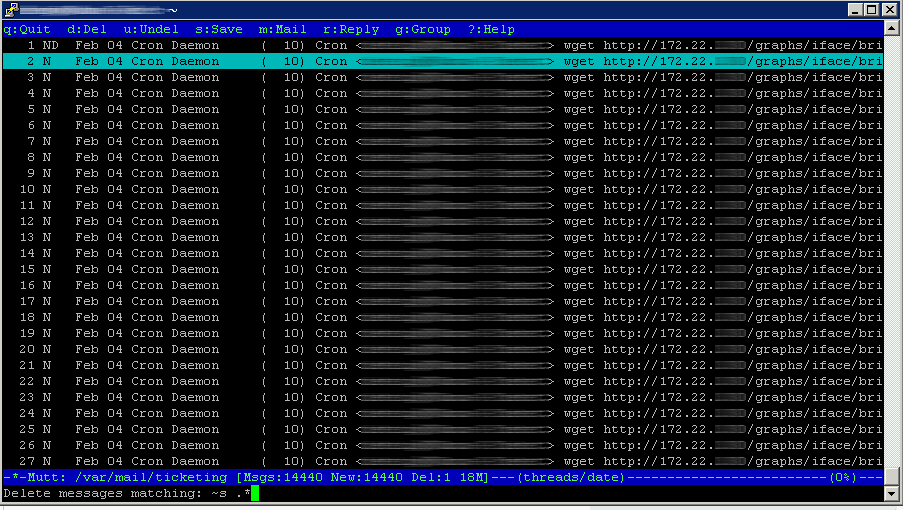Select message row number 17
The height and width of the screenshot is (510, 903).
pyautogui.click(x=442, y=301)
